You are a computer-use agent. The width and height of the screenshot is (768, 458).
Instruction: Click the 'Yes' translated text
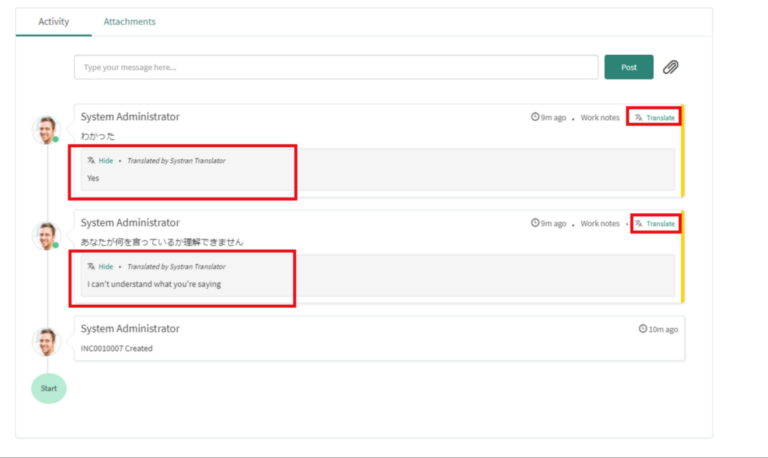click(93, 178)
